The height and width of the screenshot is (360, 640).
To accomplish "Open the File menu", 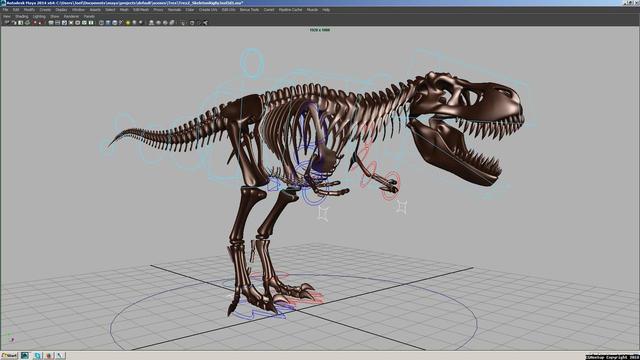I will 5,10.
